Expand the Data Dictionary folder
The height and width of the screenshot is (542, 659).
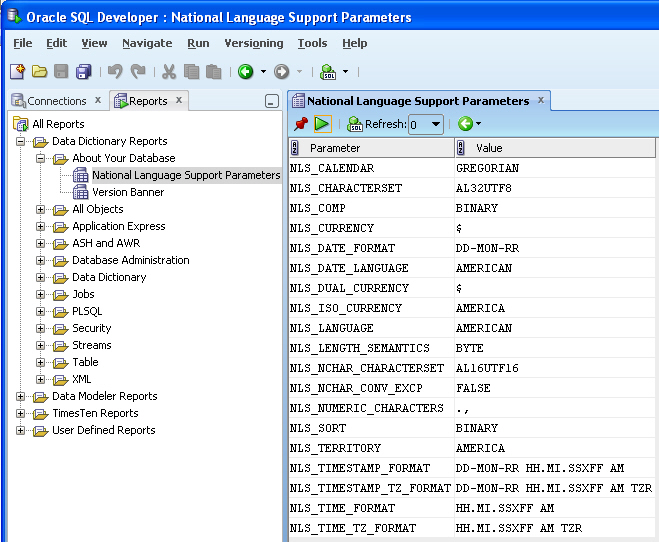pos(40,277)
